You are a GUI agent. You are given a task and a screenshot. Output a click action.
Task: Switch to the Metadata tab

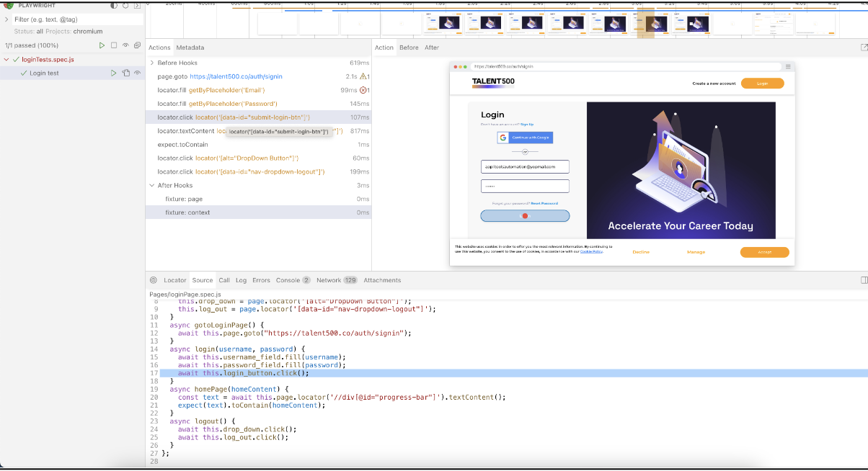190,48
